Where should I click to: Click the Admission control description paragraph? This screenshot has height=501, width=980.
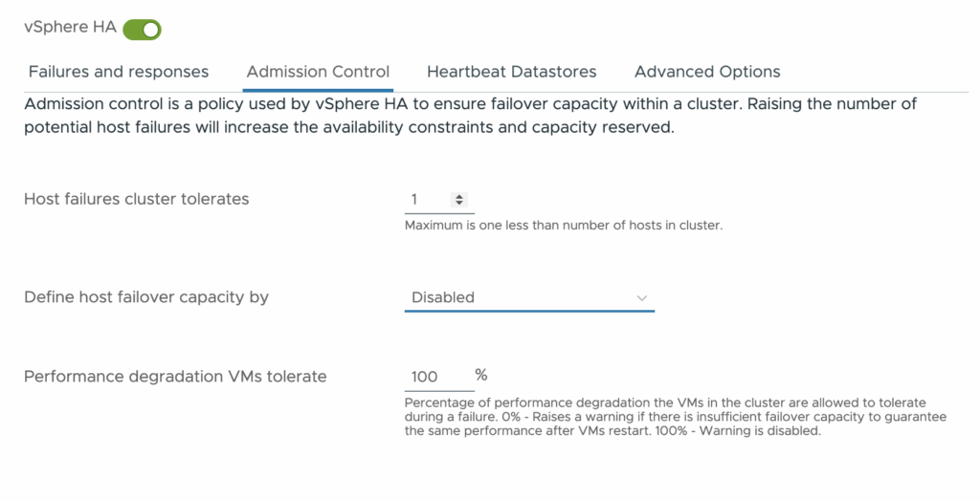click(471, 116)
